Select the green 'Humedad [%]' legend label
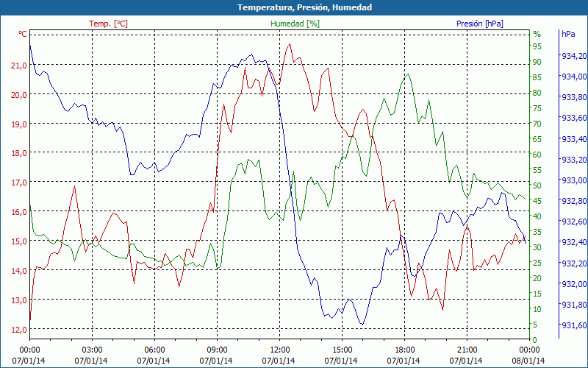The image size is (588, 368). (x=295, y=24)
